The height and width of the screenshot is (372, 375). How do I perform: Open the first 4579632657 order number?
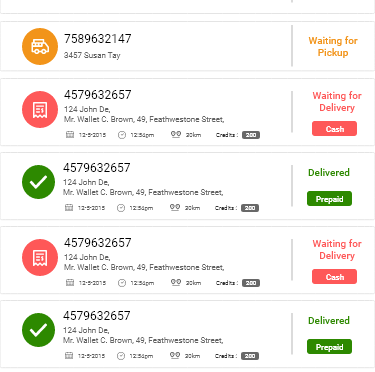(x=98, y=95)
